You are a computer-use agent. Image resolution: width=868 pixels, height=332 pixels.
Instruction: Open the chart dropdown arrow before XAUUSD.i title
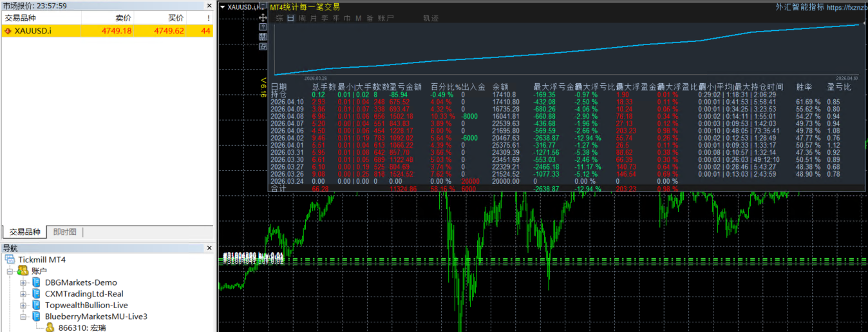point(223,7)
